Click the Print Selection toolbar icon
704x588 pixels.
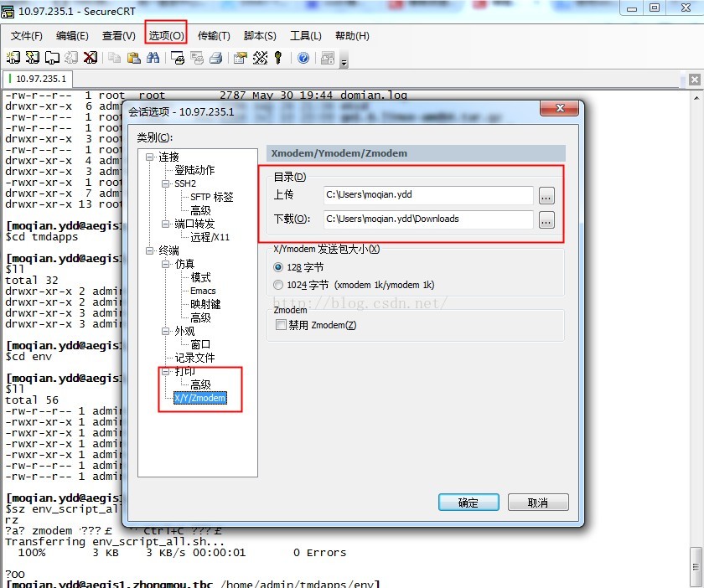[197, 58]
